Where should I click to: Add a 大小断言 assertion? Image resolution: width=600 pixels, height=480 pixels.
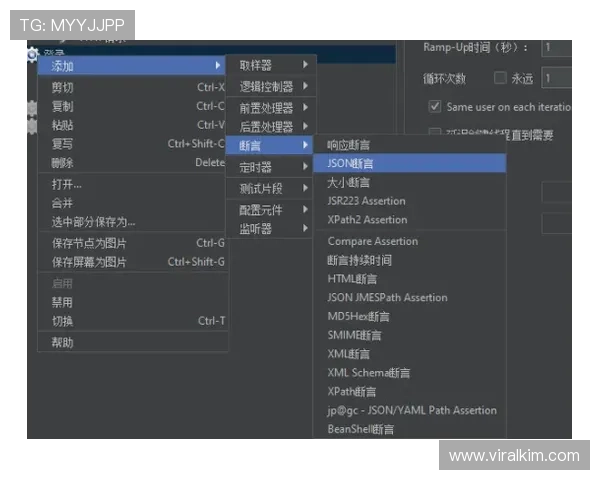point(410,182)
